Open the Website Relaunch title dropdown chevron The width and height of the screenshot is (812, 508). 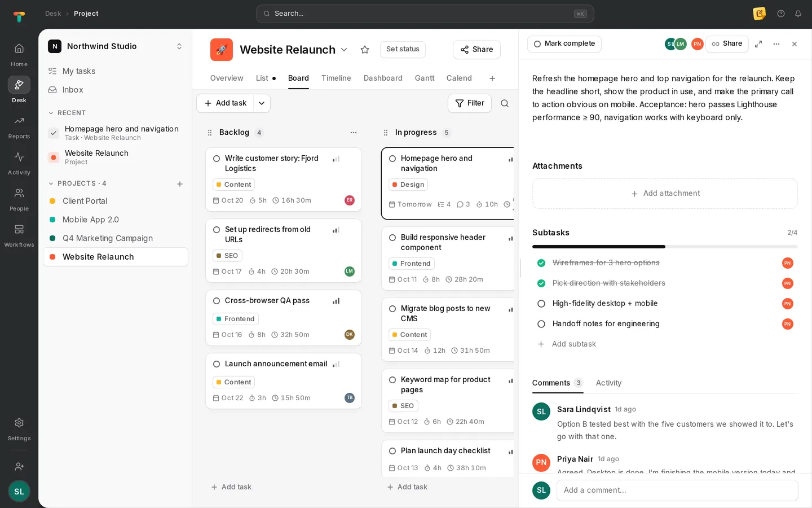[344, 50]
